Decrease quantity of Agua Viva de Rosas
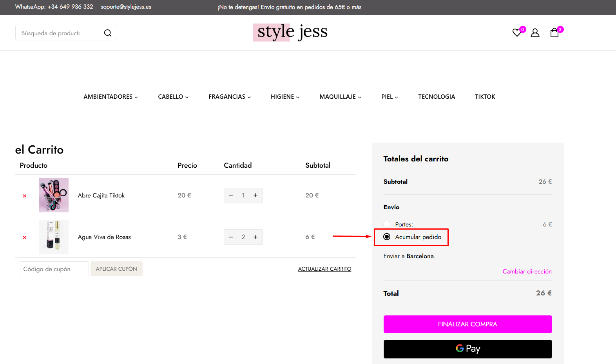The width and height of the screenshot is (616, 364). (x=231, y=237)
